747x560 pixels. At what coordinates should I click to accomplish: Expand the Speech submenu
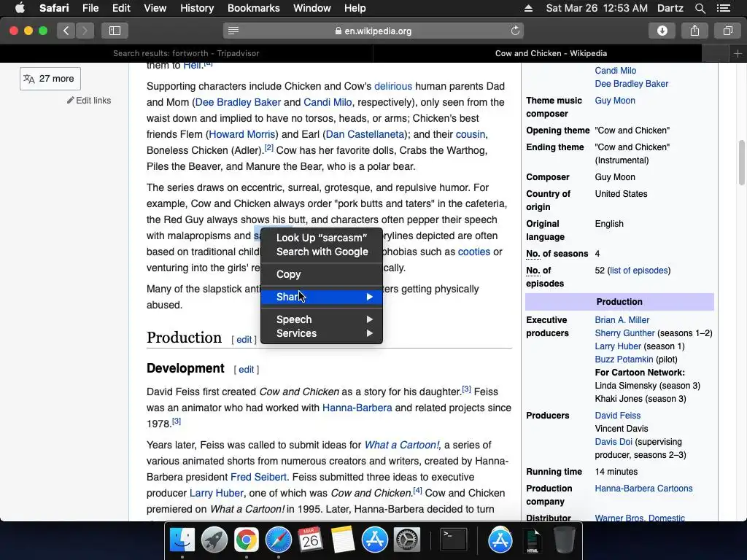(x=322, y=319)
